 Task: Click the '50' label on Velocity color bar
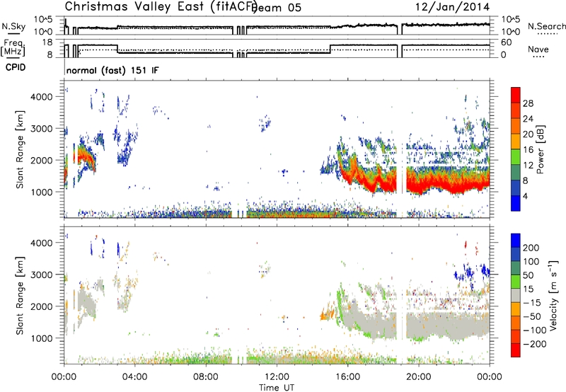click(x=529, y=275)
